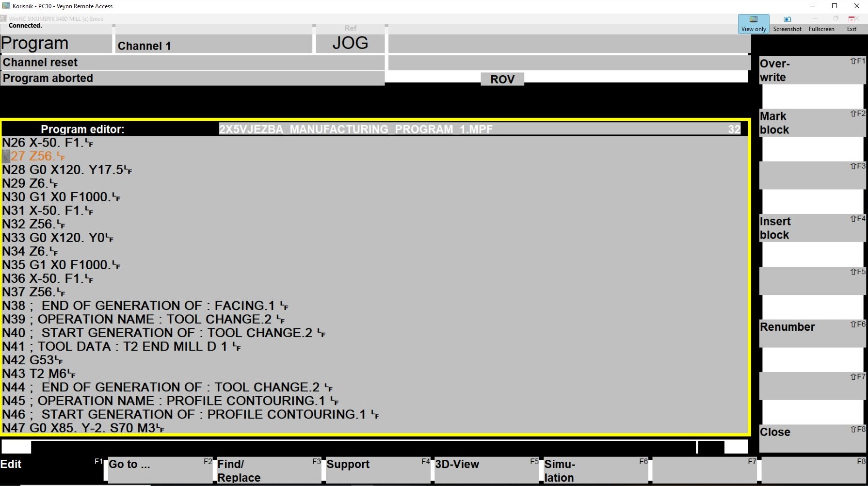The height and width of the screenshot is (486, 868).
Task: Open Find/Replace softkey
Action: coord(268,470)
